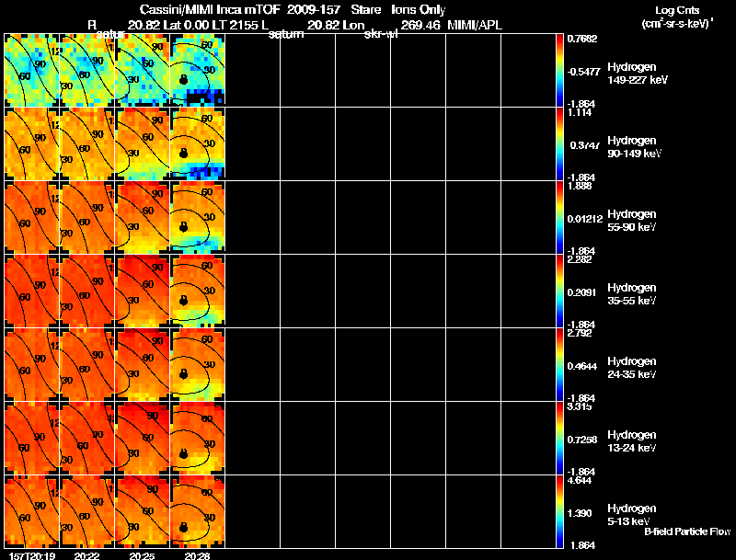Click the 'Stare' mode label in title
The image size is (736, 560).
pos(365,9)
